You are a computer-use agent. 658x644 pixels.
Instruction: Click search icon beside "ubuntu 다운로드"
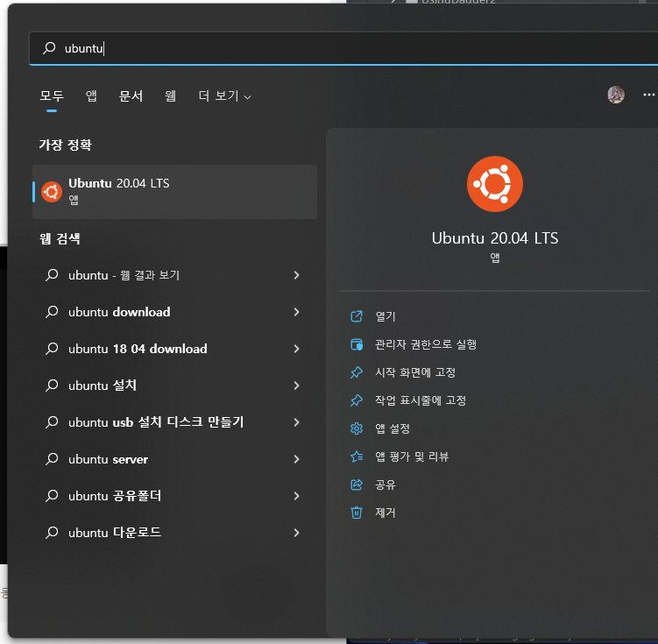pos(52,532)
